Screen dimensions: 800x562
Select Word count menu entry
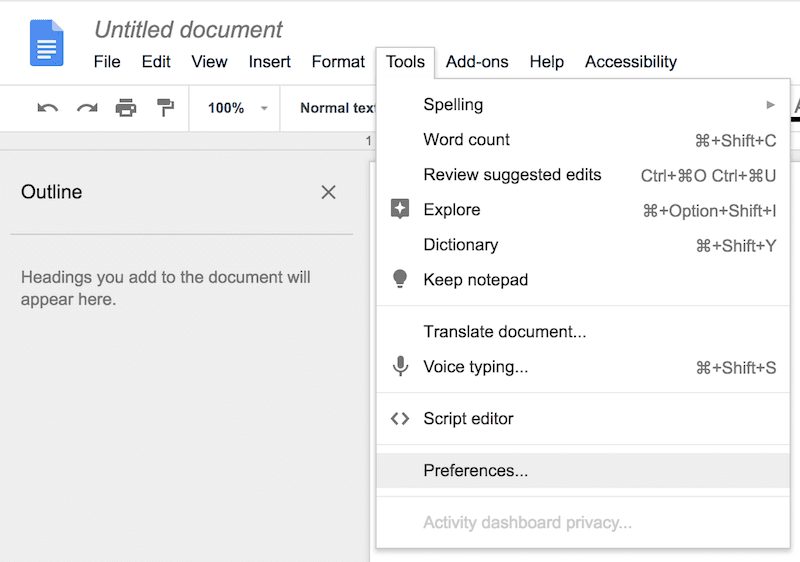467,140
